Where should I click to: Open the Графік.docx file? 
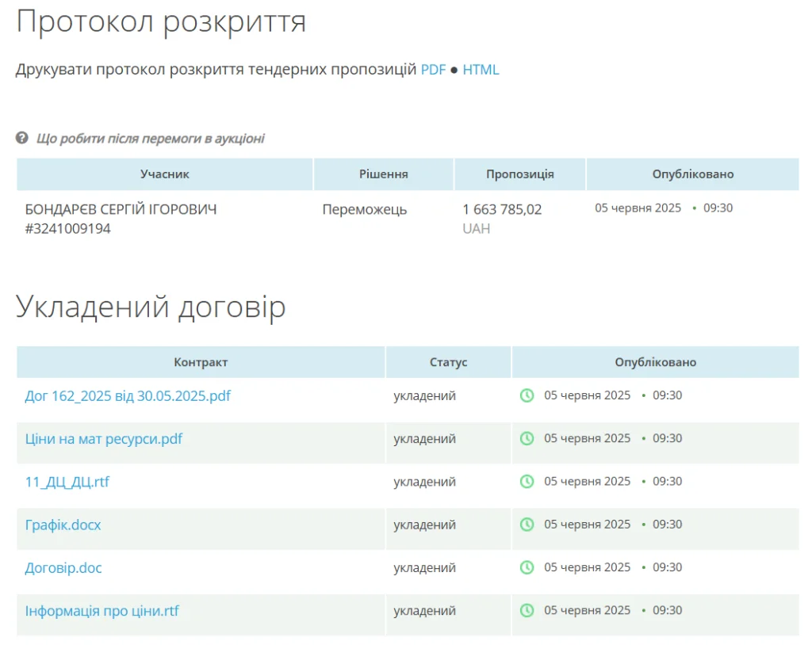point(63,525)
